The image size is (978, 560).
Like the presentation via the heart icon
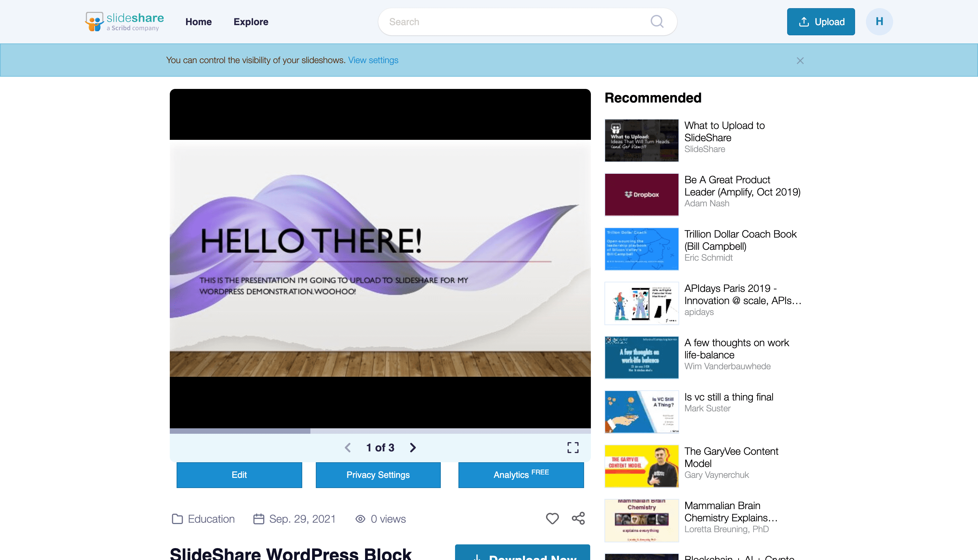coord(552,519)
